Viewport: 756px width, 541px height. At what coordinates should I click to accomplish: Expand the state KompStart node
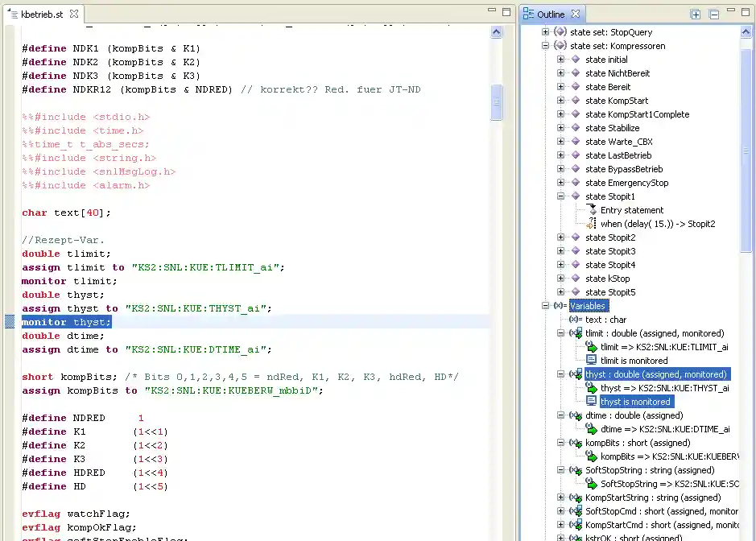pos(561,101)
